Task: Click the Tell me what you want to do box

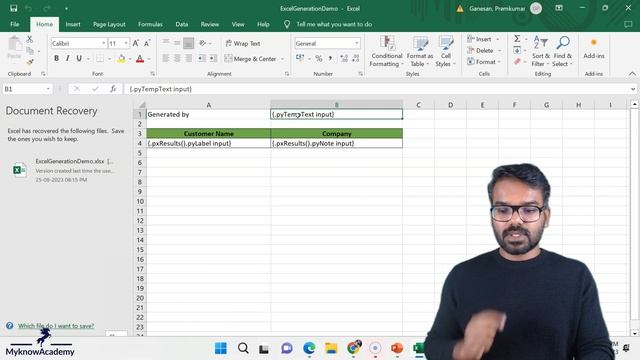Action: [x=334, y=24]
